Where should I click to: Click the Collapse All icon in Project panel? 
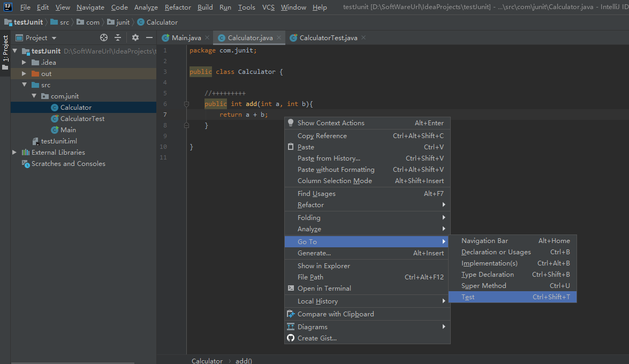[x=118, y=37]
